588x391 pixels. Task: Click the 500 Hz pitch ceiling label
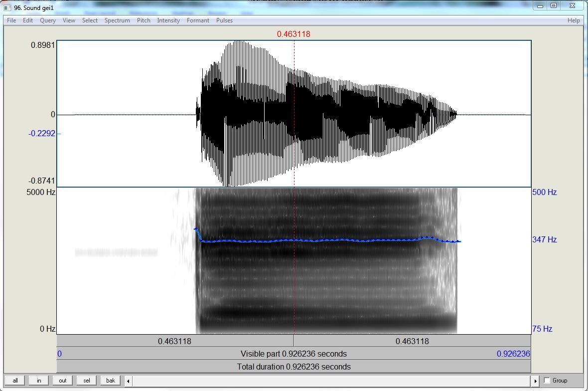(545, 192)
